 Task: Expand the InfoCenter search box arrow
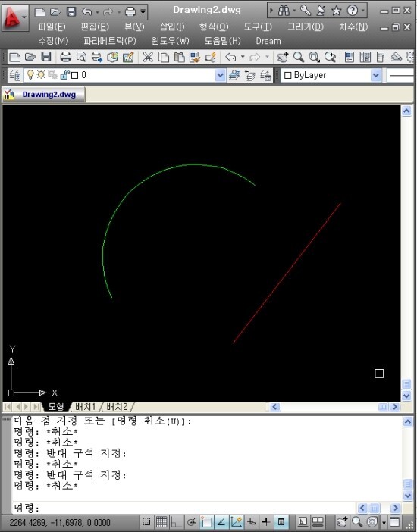pos(271,11)
